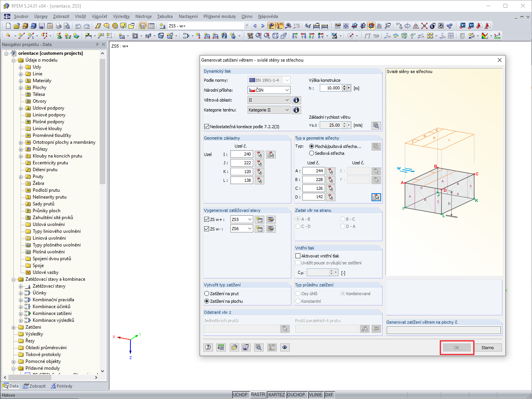Pick node I graphically in the model
This screenshot has width=532, height=399.
259,154
